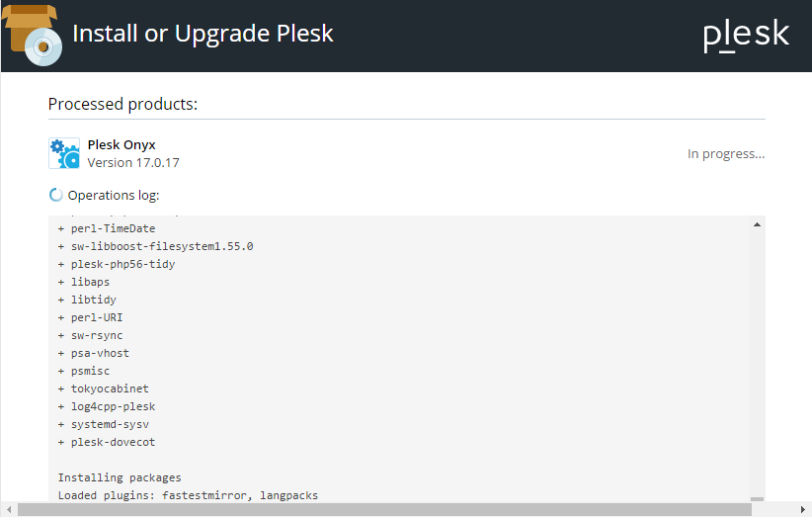
Task: Click the "Loaded plugins: fastestmirror, langpacks" line
Action: [x=188, y=495]
